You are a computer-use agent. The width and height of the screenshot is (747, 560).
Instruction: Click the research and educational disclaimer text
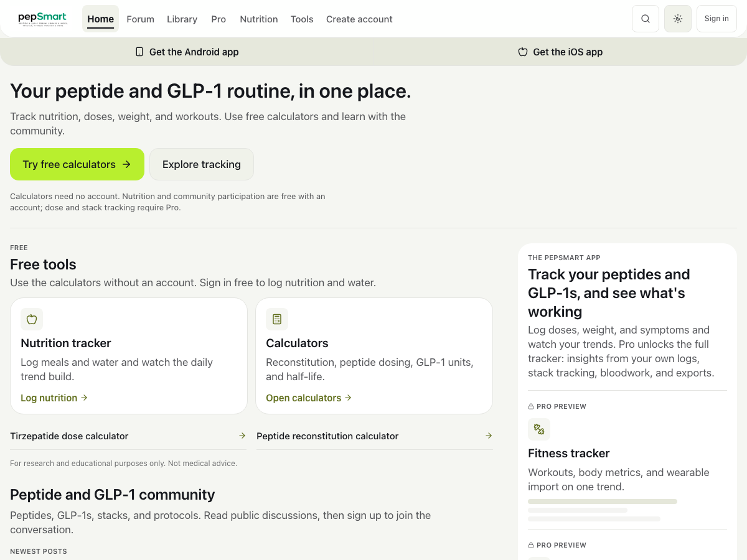pyautogui.click(x=123, y=464)
